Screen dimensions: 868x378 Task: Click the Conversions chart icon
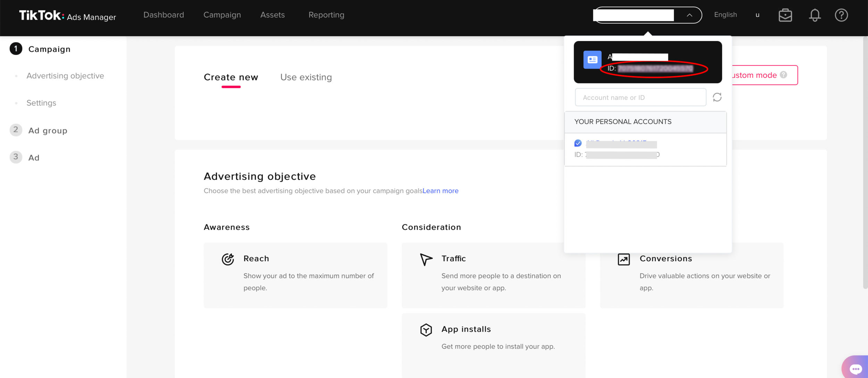(624, 259)
